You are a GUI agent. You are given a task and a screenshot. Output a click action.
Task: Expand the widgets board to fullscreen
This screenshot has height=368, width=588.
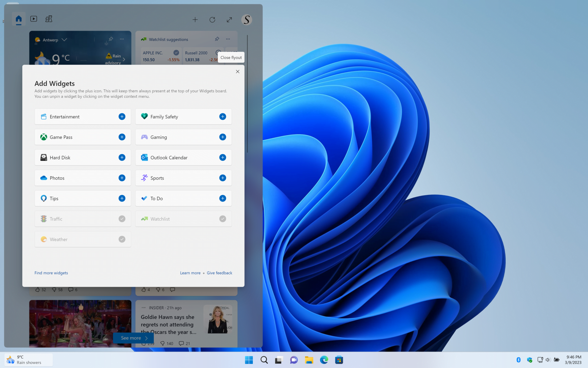(229, 20)
